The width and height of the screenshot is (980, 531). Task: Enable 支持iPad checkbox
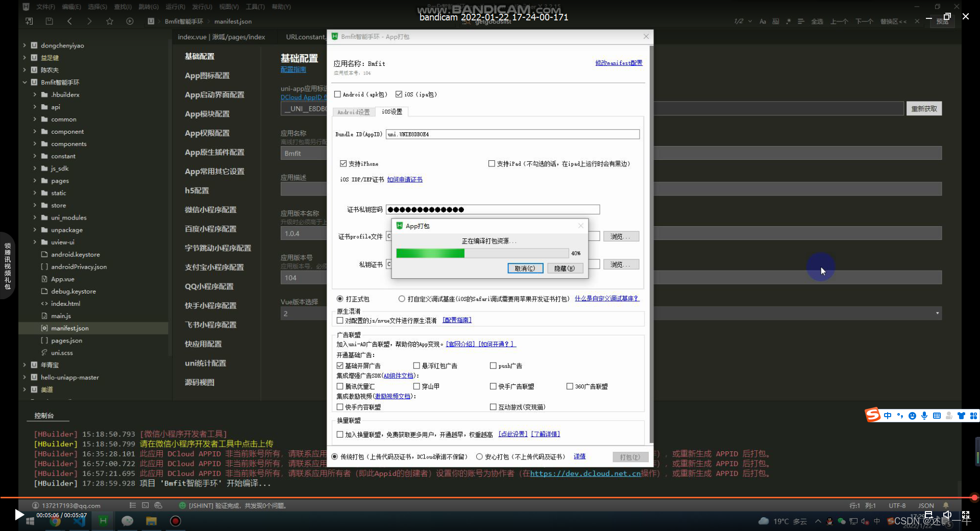492,164
